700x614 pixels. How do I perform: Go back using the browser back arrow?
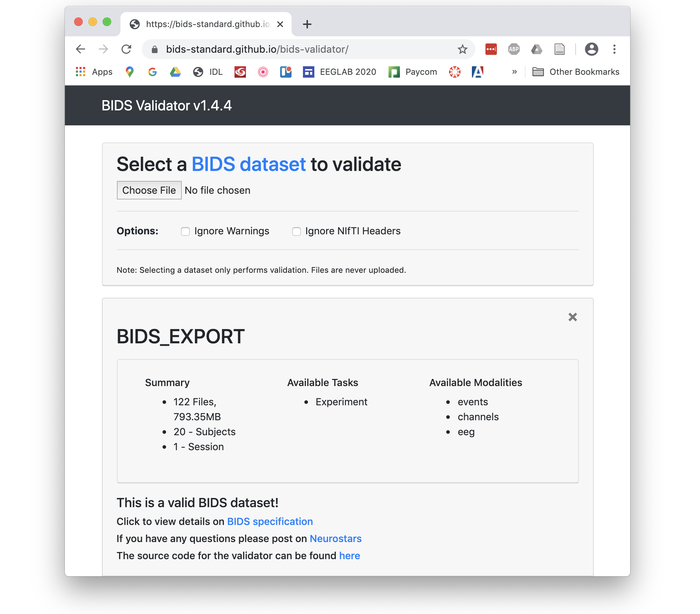[81, 49]
